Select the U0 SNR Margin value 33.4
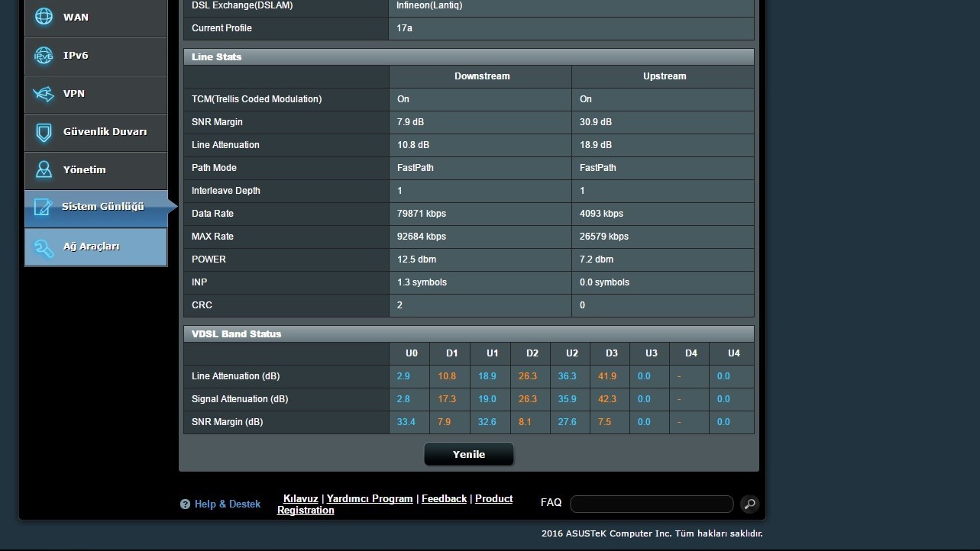The image size is (980, 551). [406, 422]
